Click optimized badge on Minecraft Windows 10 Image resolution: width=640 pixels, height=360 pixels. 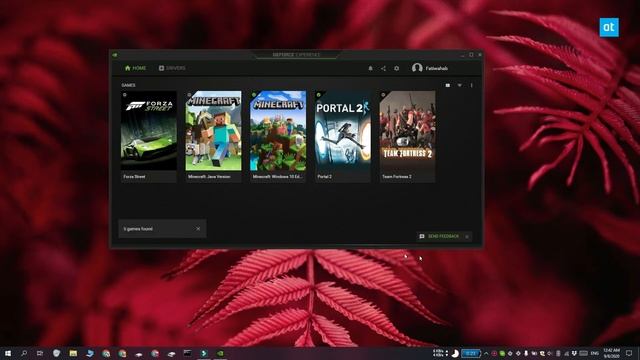coord(253,95)
